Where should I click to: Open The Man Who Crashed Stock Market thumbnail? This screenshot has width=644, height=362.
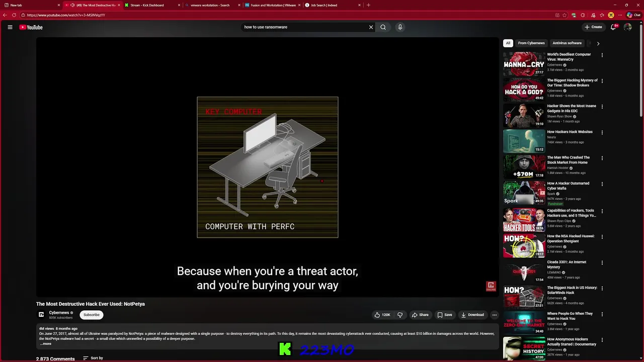pyautogui.click(x=524, y=167)
